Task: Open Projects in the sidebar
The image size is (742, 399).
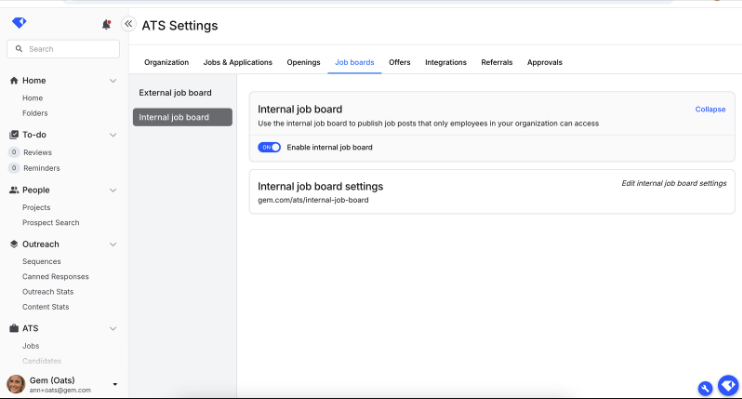Action: (36, 207)
